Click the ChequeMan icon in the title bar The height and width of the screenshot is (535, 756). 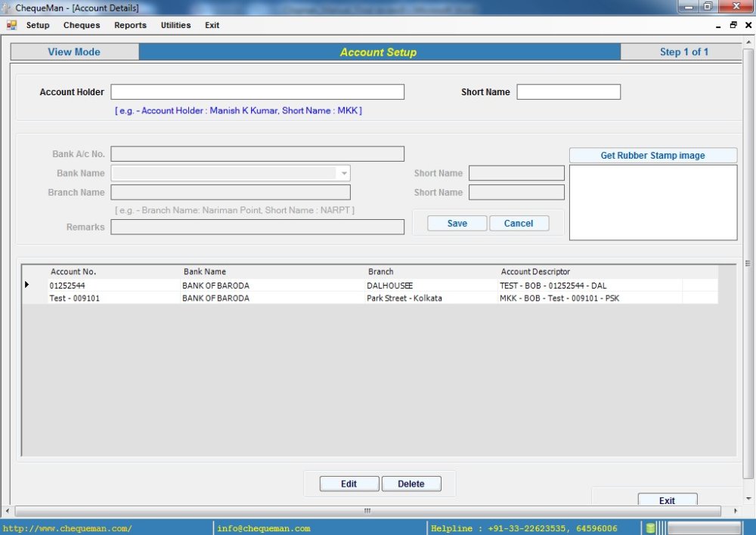[8, 7]
